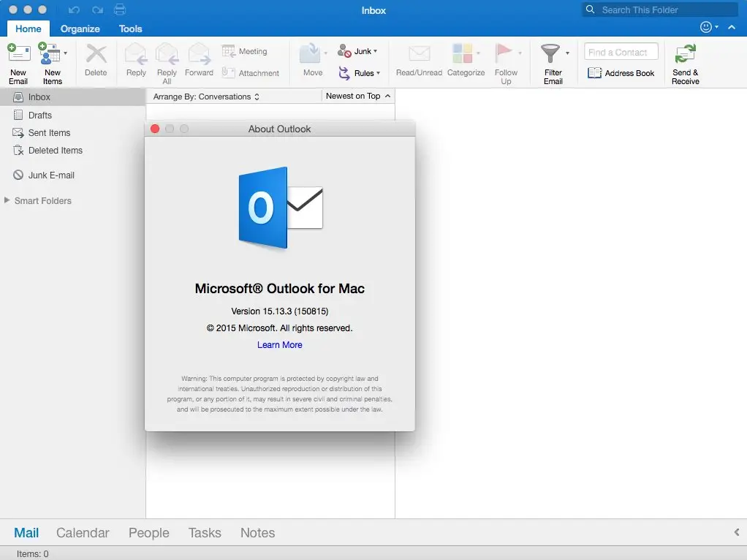Click the Send & Receive icon

pos(685,55)
